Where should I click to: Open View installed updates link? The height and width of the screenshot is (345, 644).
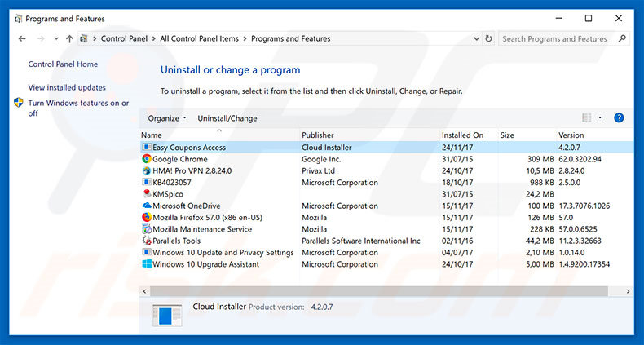67,87
